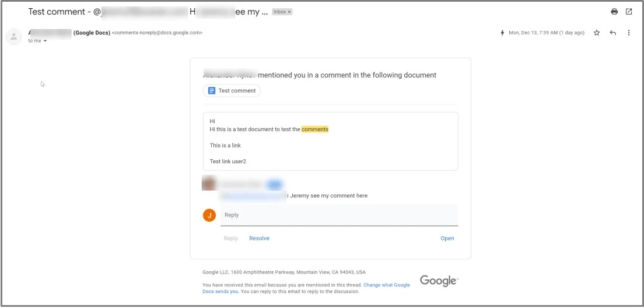
Task: Click the sender's gray avatar icon
Action: click(x=13, y=36)
